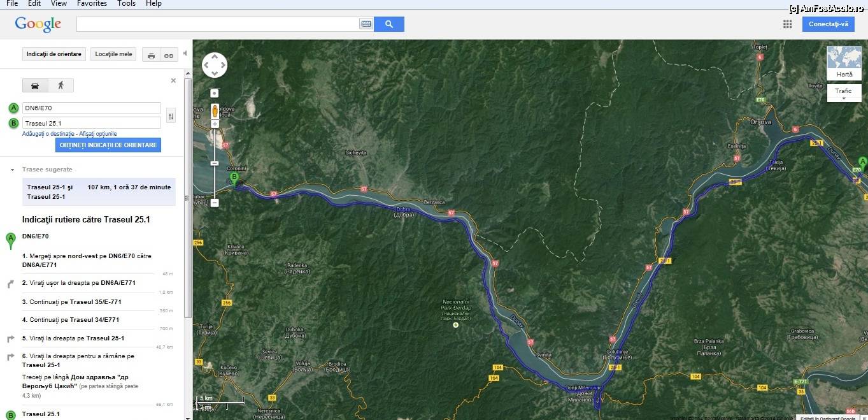Click the Afișați opțiunile link

tap(98, 134)
